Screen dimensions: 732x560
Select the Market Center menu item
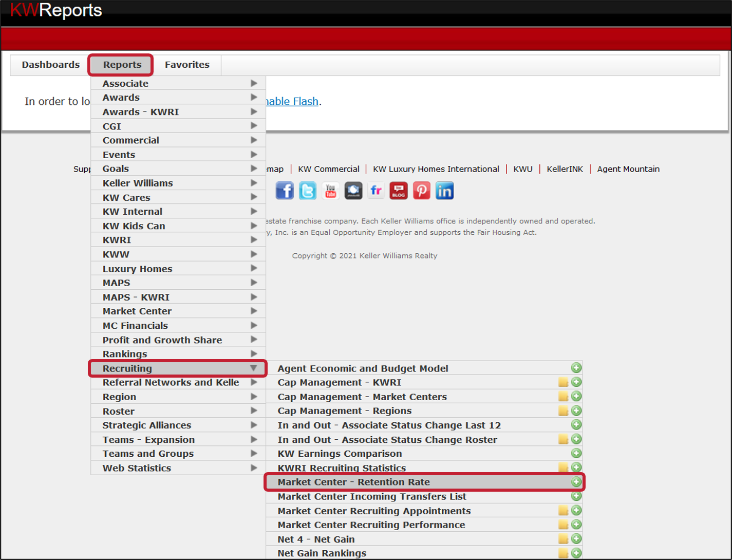pos(178,311)
